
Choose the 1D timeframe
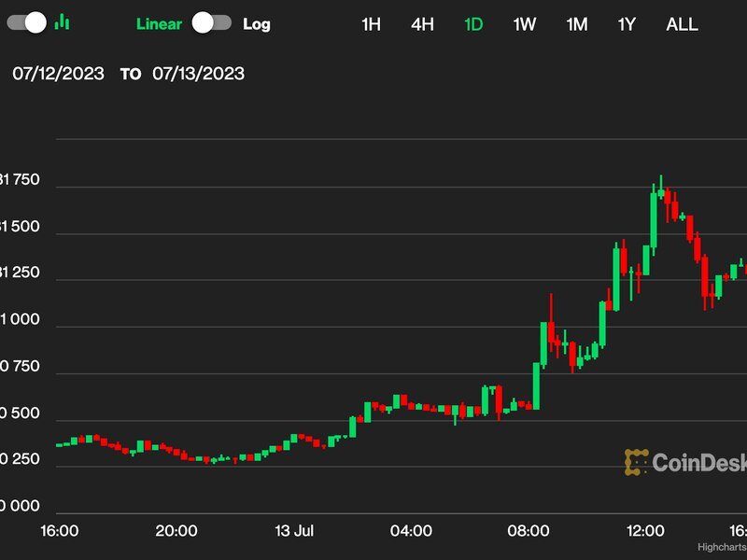point(473,24)
